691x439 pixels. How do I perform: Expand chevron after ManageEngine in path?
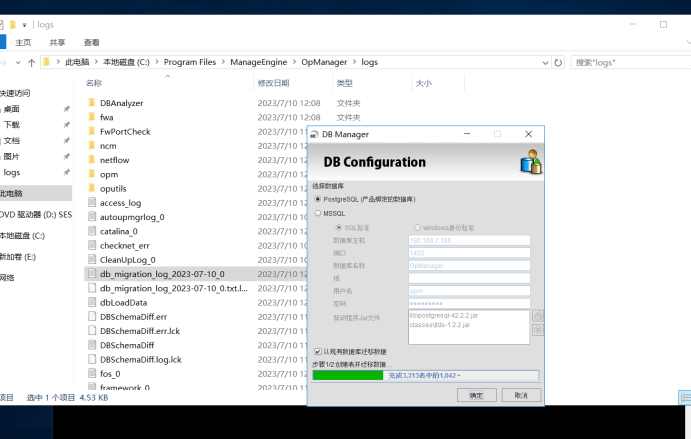pos(294,62)
